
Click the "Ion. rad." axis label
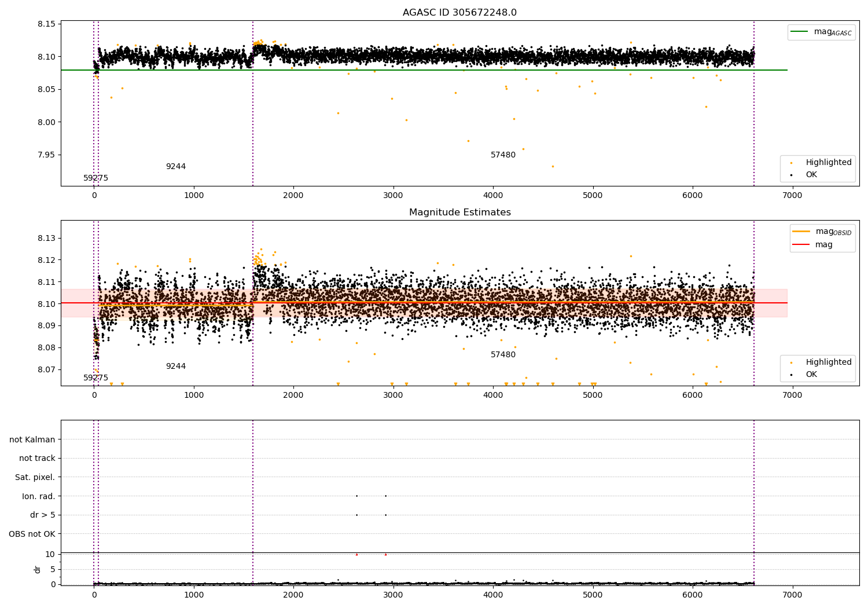(x=39, y=496)
